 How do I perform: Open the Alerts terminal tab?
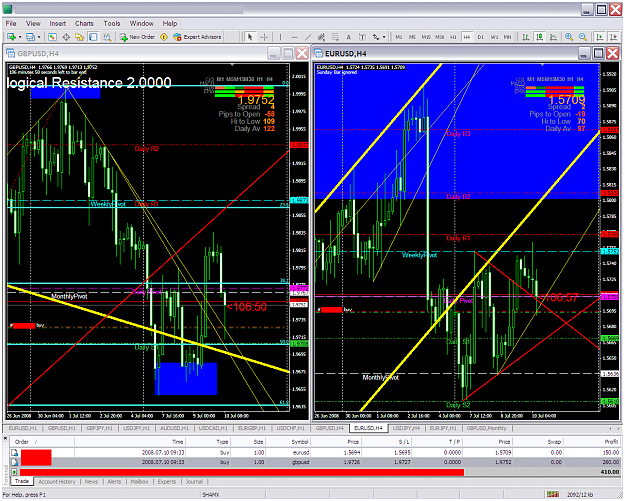click(x=114, y=482)
